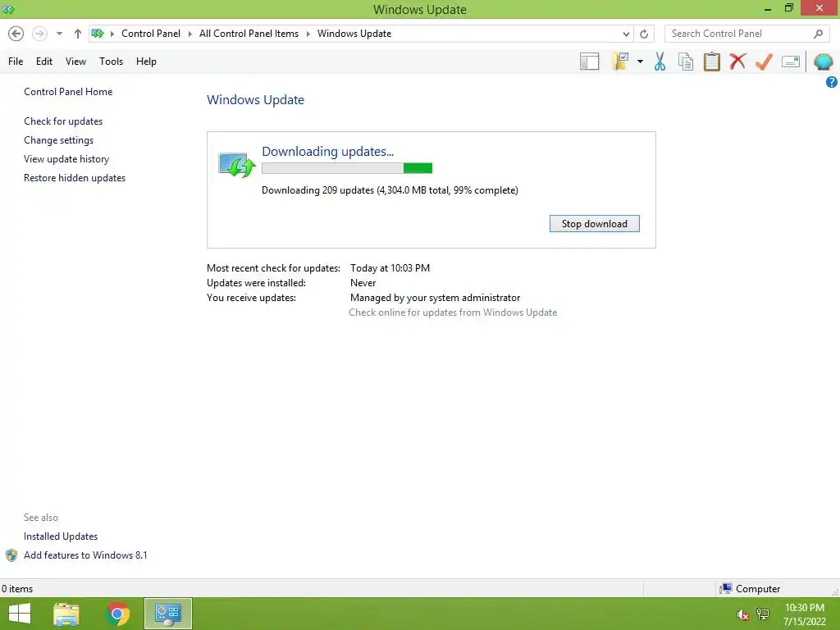Open Restore hidden updates link

tap(75, 178)
